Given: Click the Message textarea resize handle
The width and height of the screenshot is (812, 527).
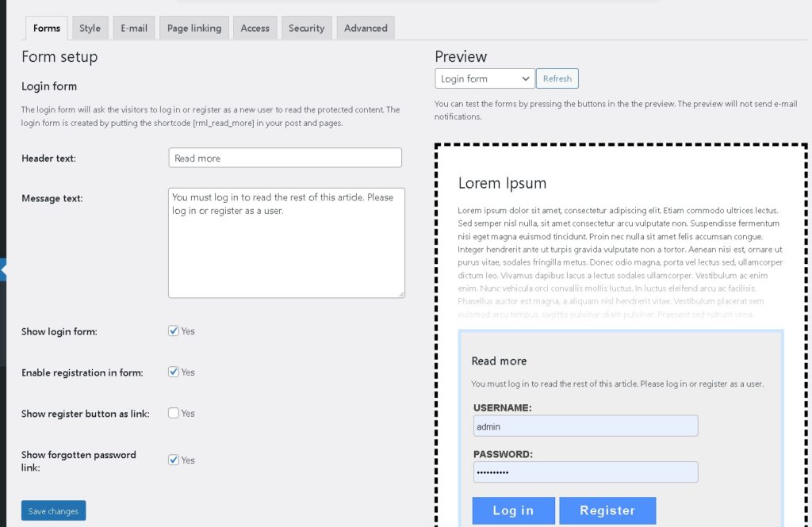Looking at the screenshot, I should pyautogui.click(x=400, y=293).
